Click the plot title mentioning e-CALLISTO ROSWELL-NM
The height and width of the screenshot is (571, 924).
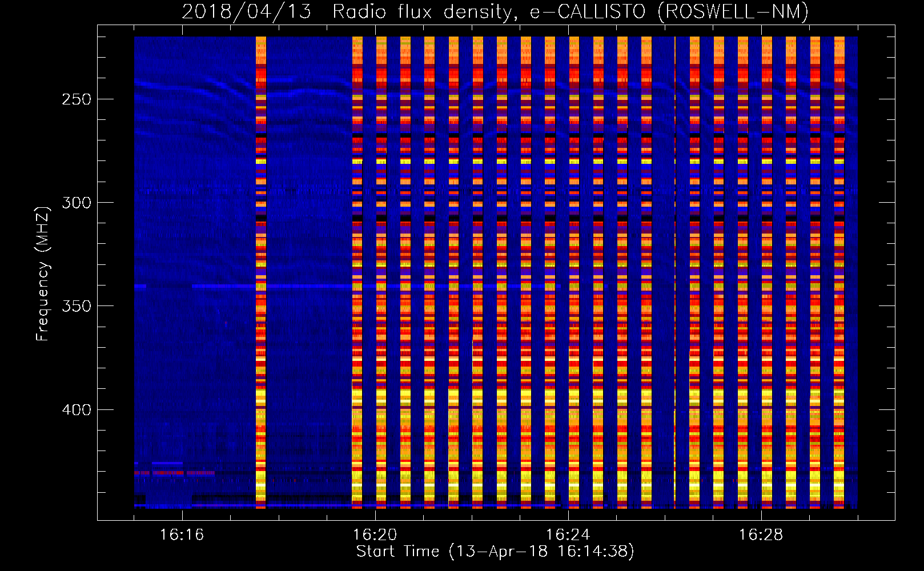(495, 12)
